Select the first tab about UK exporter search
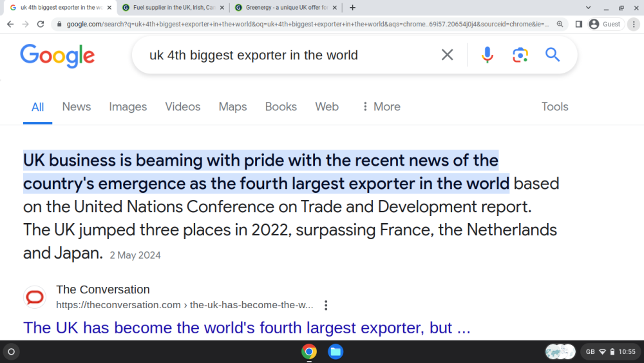The image size is (644, 363). click(61, 7)
